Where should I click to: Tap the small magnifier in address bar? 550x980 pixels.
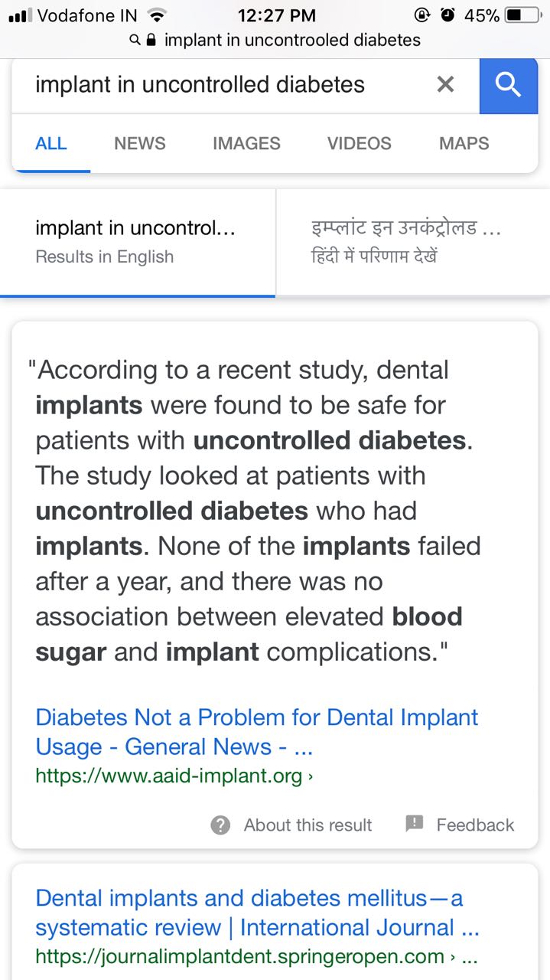[x=135, y=40]
